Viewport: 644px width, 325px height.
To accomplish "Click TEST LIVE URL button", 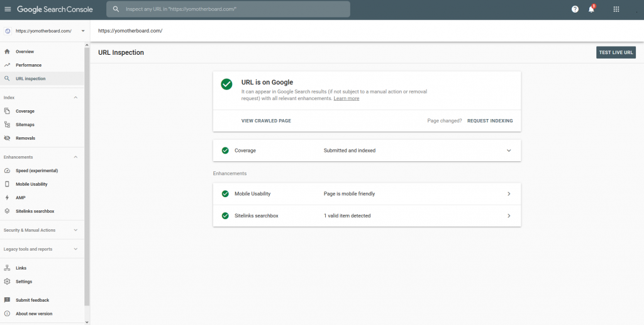I will pos(616,52).
